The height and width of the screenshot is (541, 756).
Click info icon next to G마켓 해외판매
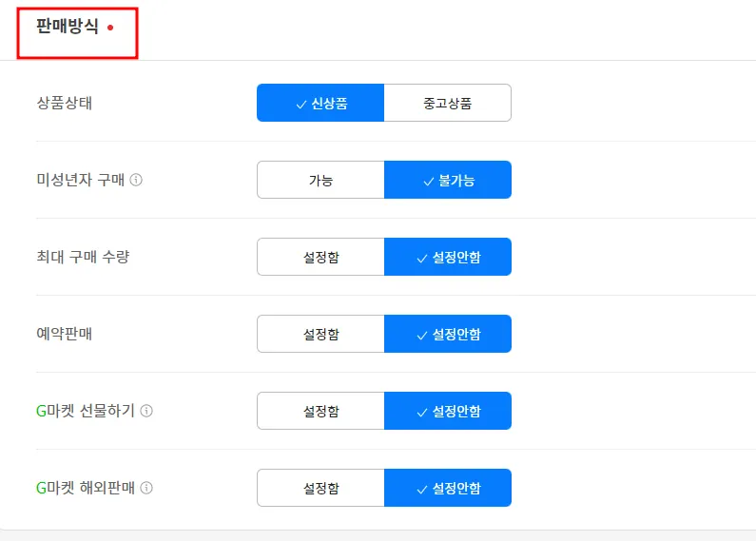pyautogui.click(x=146, y=488)
